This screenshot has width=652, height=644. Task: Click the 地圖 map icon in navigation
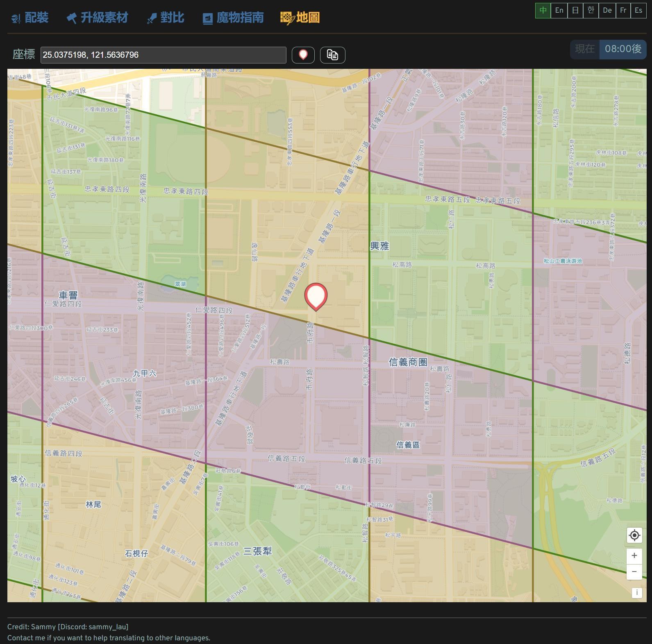[287, 18]
